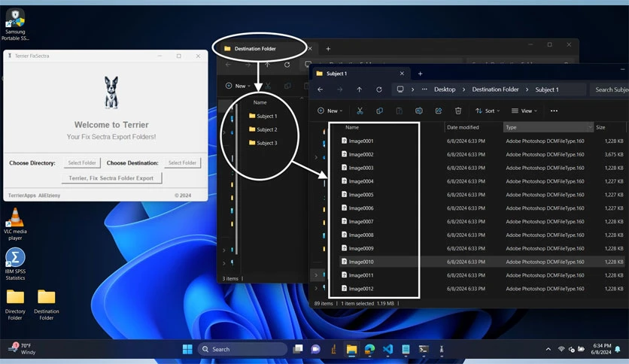Click Destination Folder in the breadcrumb path
The image size is (629, 364).
495,89
